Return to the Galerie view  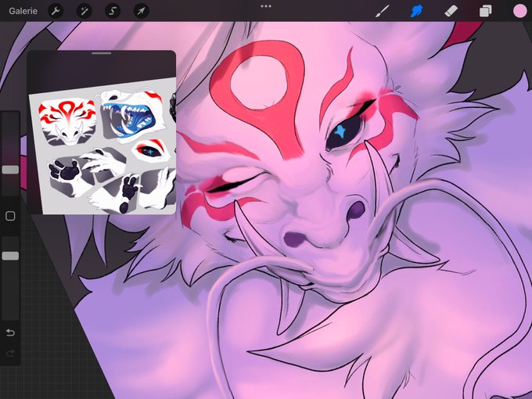(x=23, y=11)
